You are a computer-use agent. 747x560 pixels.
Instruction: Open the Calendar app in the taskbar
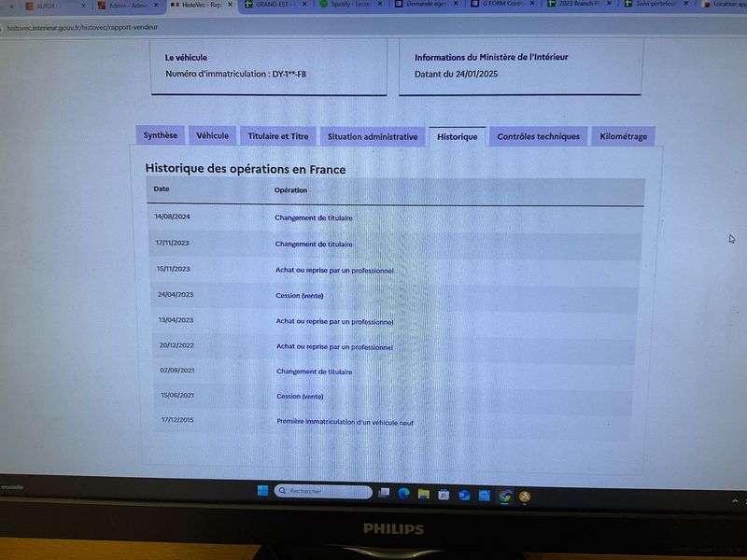point(484,497)
